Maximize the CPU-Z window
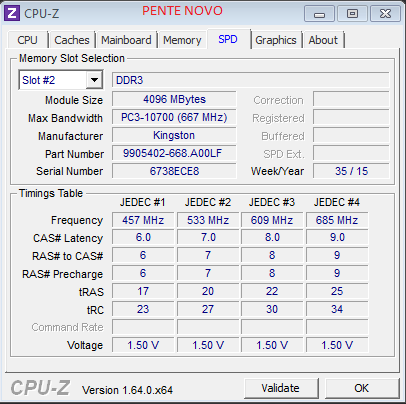Viewport: 406px width, 404px height. tap(352, 14)
